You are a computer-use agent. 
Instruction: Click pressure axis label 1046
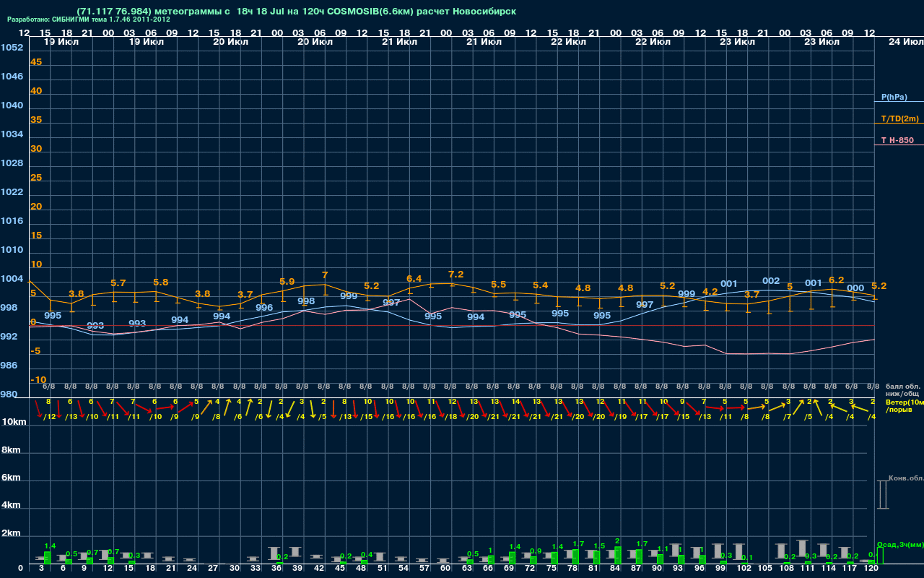12,77
